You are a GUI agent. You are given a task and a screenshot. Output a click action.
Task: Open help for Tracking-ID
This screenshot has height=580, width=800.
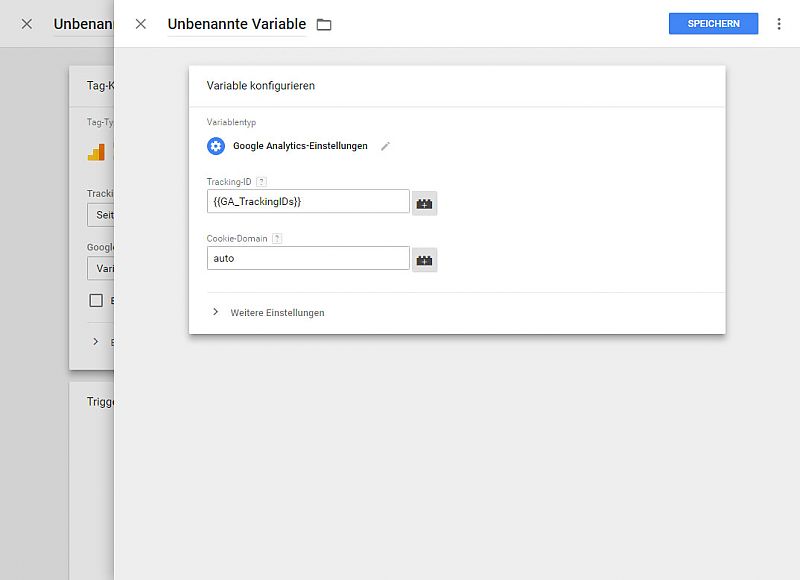(x=261, y=182)
